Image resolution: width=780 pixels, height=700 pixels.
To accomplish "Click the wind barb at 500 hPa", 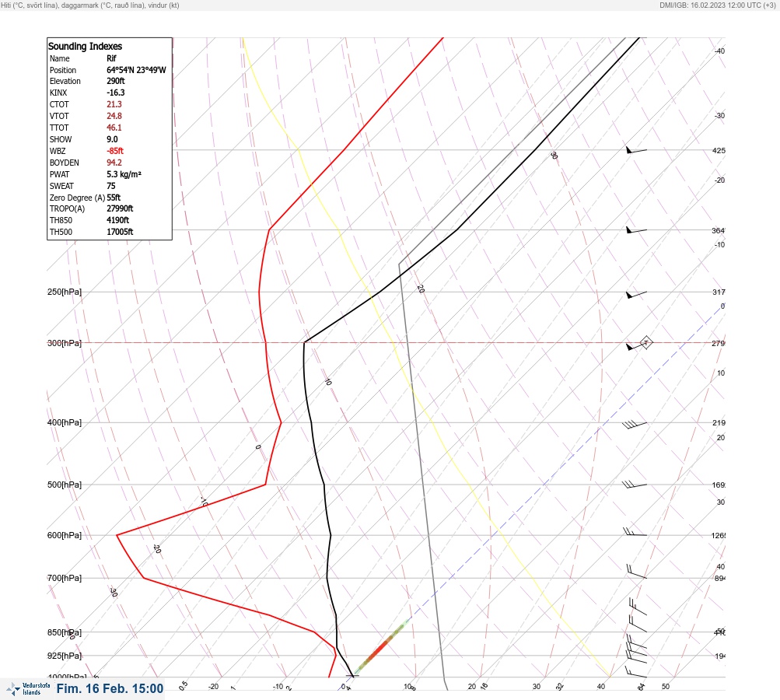I will (635, 484).
